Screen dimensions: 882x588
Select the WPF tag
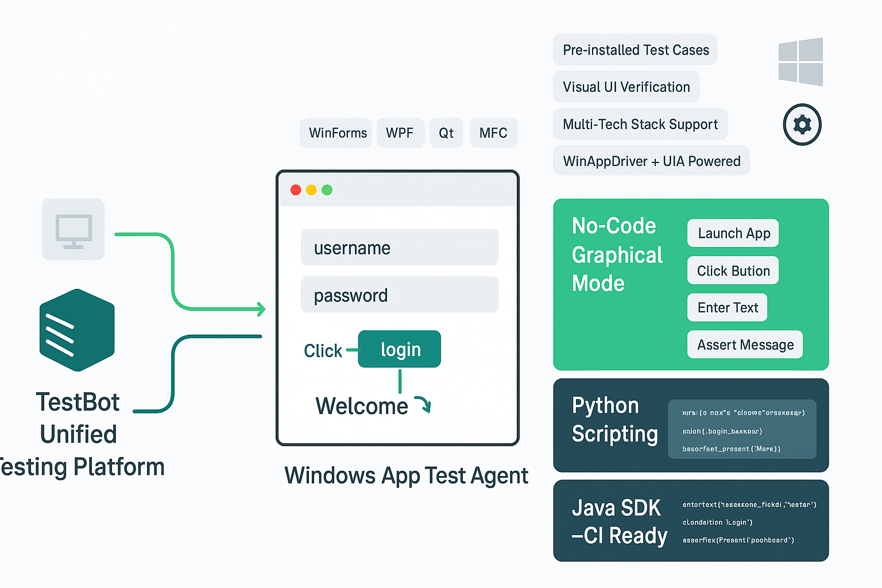coord(400,133)
